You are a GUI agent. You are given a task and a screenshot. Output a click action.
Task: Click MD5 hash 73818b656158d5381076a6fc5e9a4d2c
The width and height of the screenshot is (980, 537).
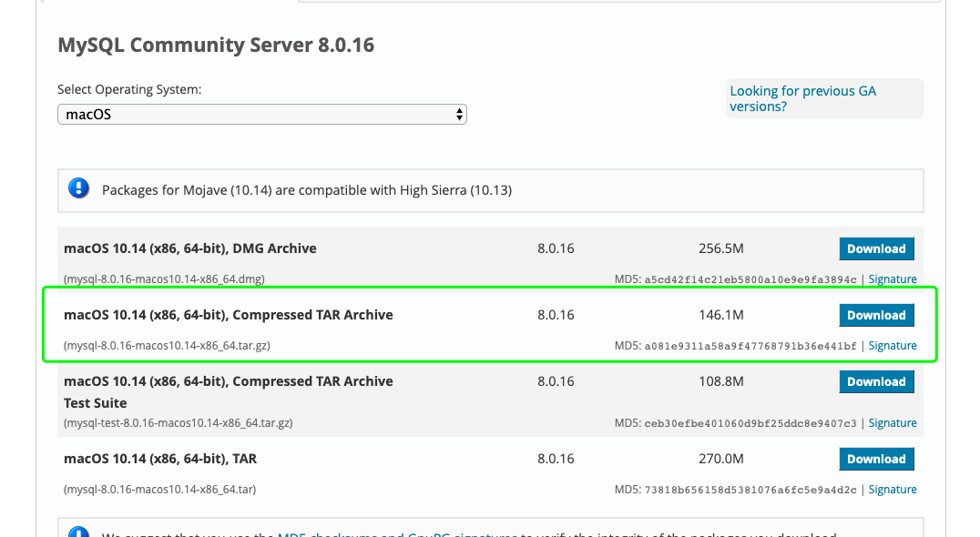750,490
